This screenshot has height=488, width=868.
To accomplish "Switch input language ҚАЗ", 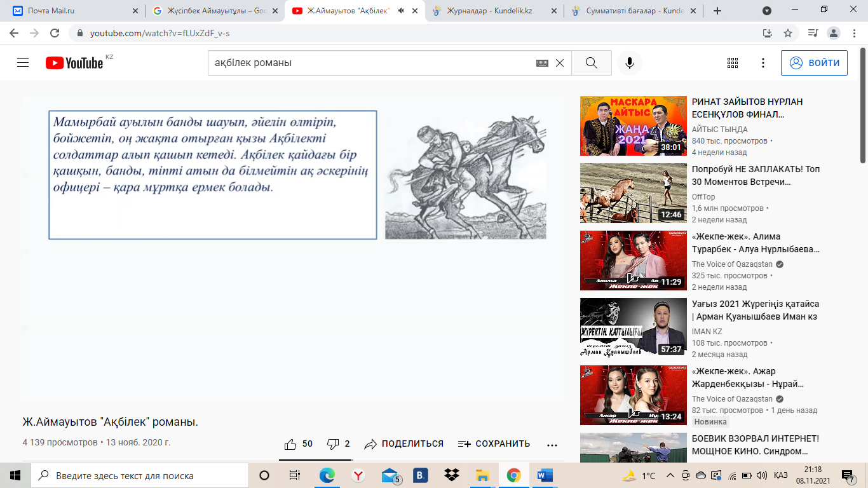I will click(781, 475).
